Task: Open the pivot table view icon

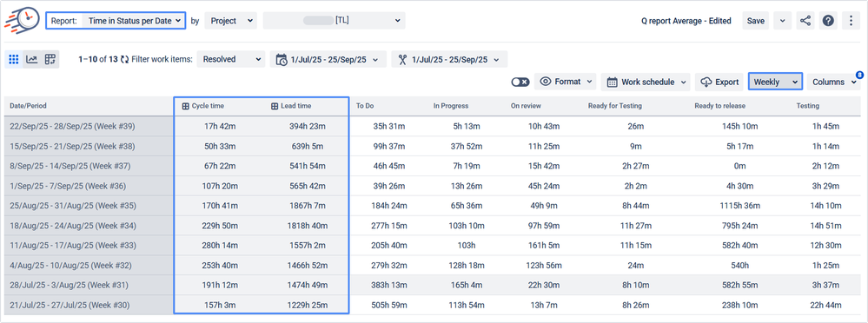Action: (x=50, y=59)
